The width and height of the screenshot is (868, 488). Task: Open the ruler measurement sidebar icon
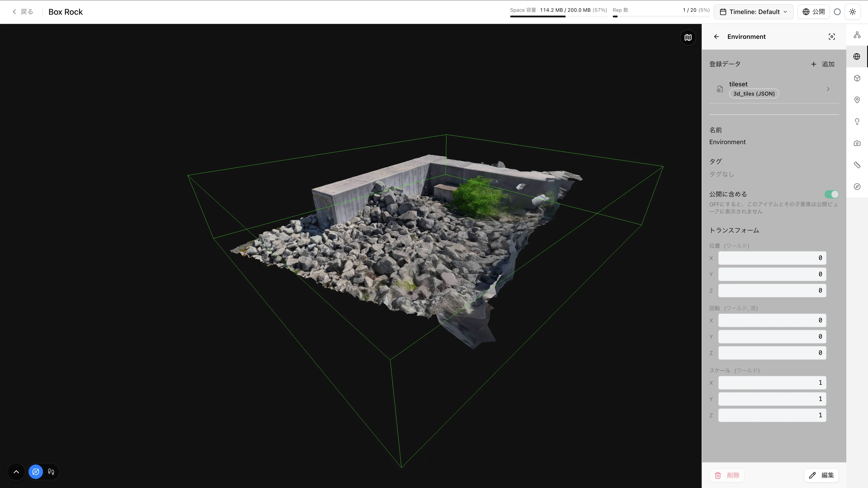pyautogui.click(x=857, y=165)
